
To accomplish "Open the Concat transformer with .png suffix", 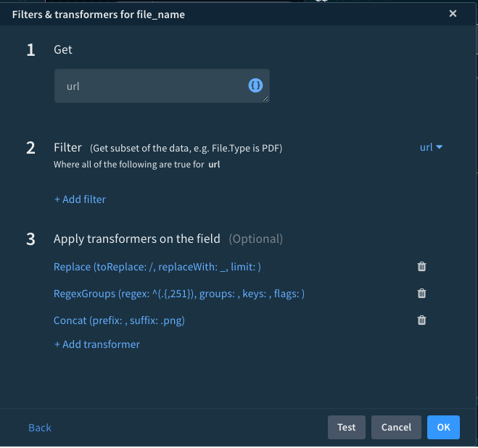I will (119, 320).
